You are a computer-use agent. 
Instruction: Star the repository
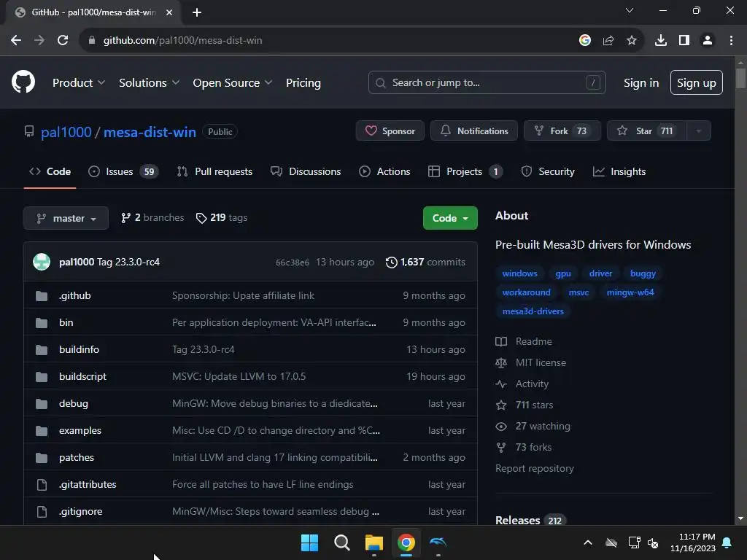647,131
